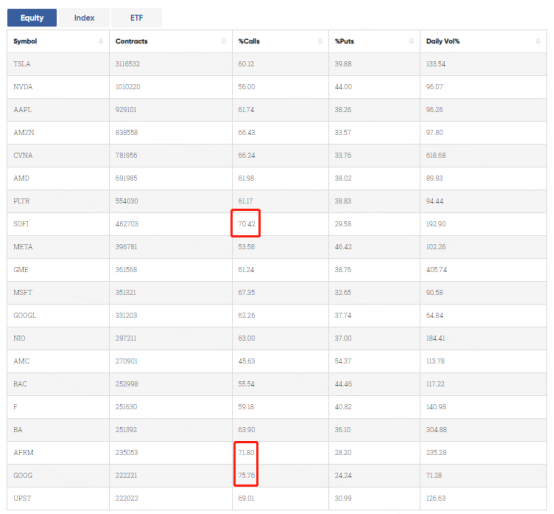Click TSLA %Puts value 39.88

pyautogui.click(x=343, y=64)
